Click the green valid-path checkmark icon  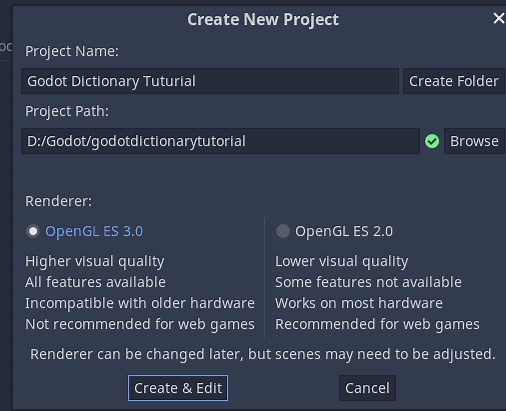(432, 141)
